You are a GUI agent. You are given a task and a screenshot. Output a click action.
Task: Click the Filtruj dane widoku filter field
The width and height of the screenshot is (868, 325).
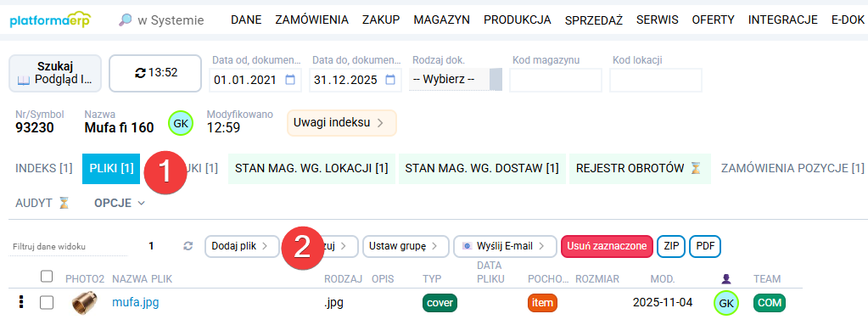68,247
